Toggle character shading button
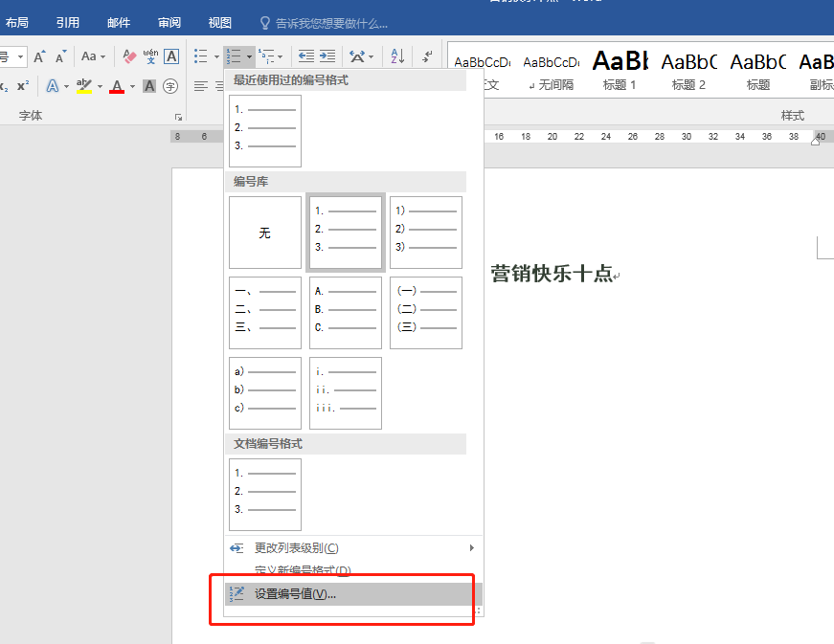The width and height of the screenshot is (834, 644). [149, 86]
